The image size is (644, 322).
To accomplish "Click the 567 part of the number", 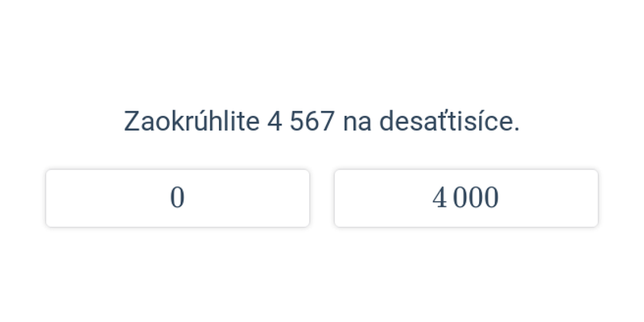I will (312, 122).
